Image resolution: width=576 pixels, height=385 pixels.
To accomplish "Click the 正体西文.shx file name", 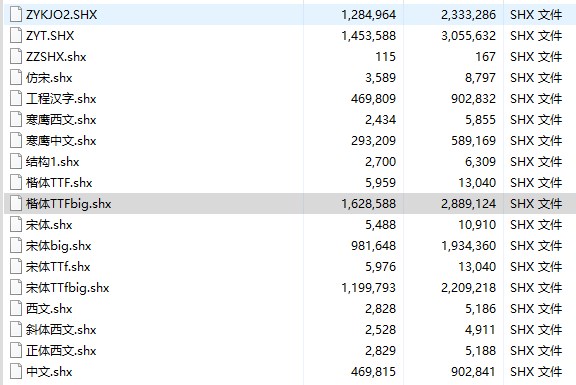I will 61,350.
